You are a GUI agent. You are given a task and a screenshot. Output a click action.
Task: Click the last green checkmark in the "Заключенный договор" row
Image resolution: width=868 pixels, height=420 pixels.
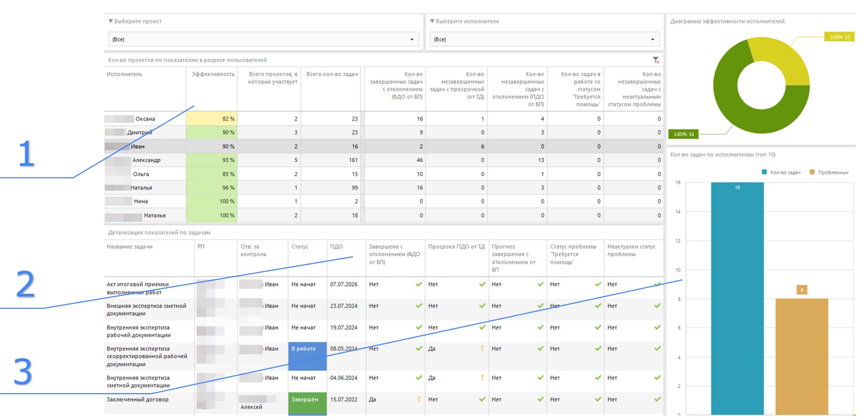[657, 400]
